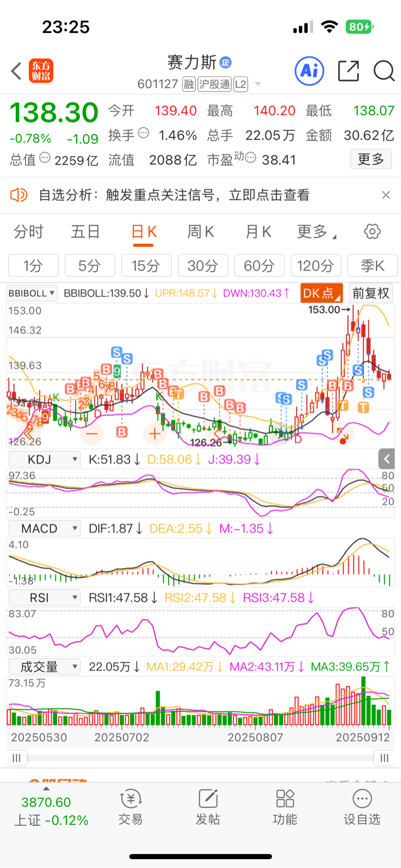Screen dimensions: 401x868
Task: Open the KDJ indicator dropdown
Action: (44, 459)
